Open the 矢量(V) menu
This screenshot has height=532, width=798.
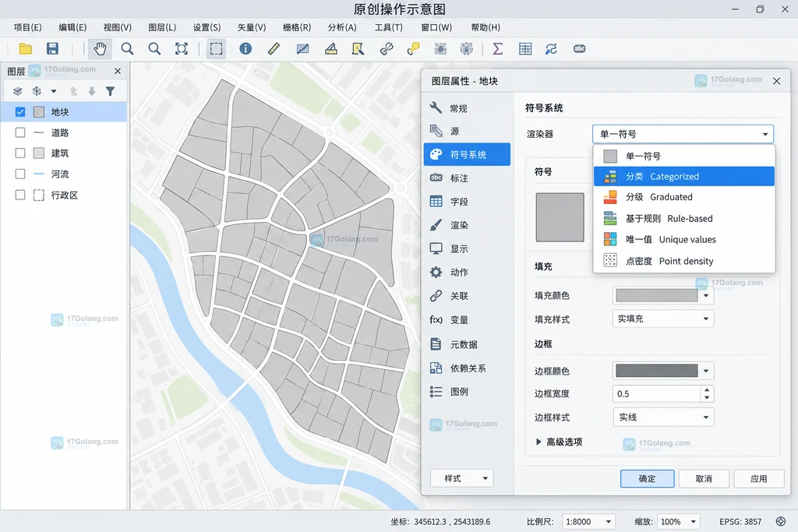(x=252, y=27)
